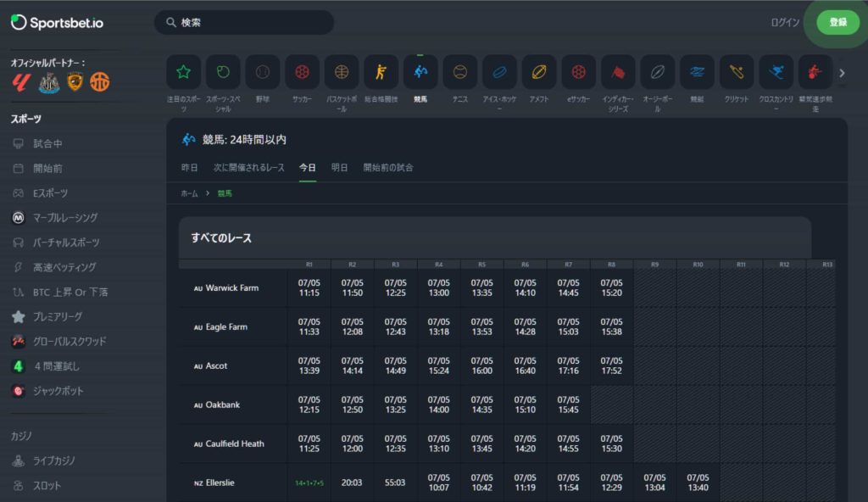Click the orange basketball partner icon

pyautogui.click(x=100, y=82)
